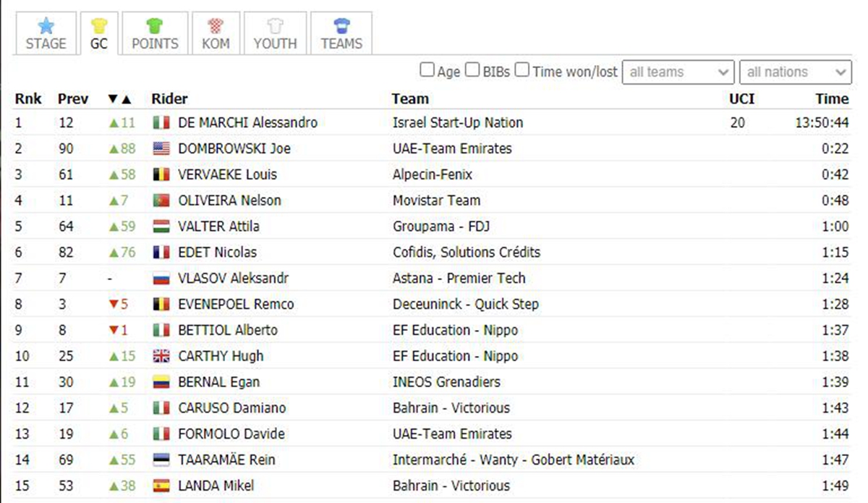The height and width of the screenshot is (503, 868).
Task: Open team Astana - Premier Tech
Action: click(459, 279)
